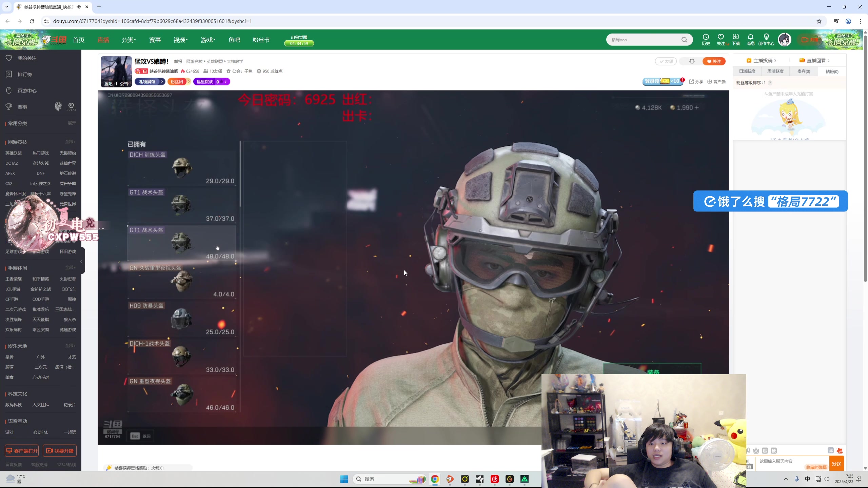
Task: Click the 粉丝团 button
Action: pos(179,82)
